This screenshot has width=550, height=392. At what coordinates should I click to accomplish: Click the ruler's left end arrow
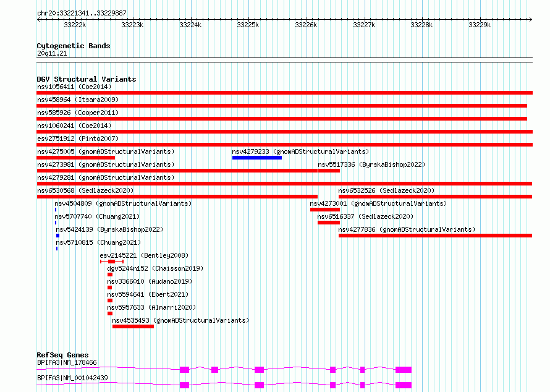click(38, 19)
